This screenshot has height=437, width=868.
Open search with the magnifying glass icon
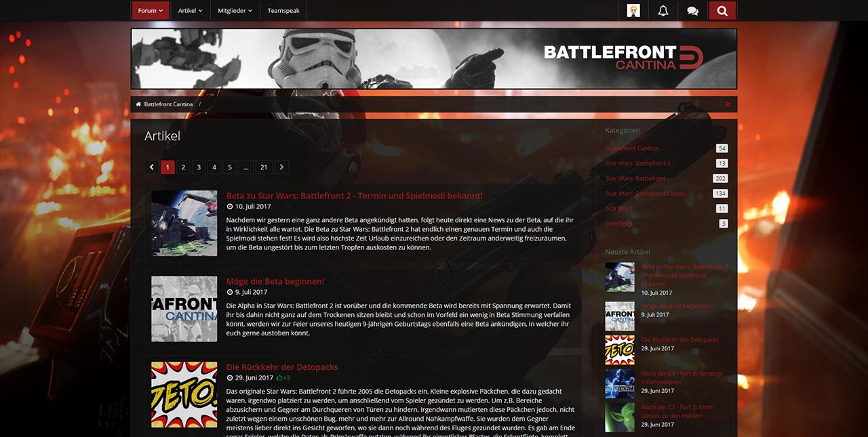click(722, 11)
